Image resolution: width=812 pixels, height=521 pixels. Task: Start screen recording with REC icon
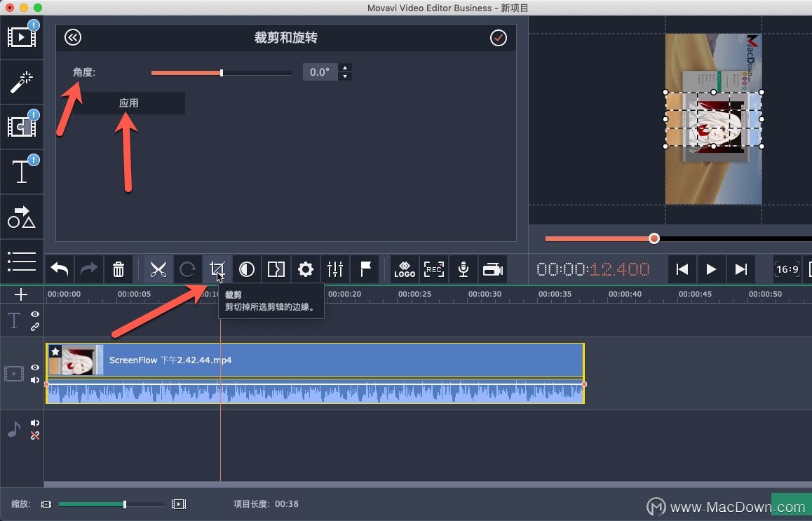tap(434, 269)
